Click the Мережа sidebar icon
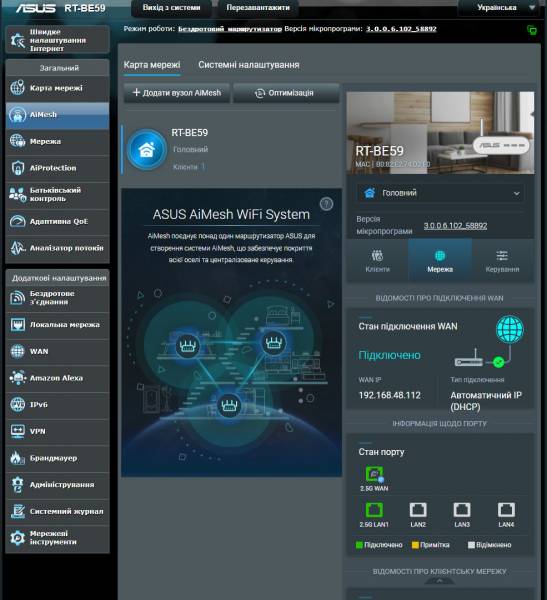The height and width of the screenshot is (600, 547). 17,141
